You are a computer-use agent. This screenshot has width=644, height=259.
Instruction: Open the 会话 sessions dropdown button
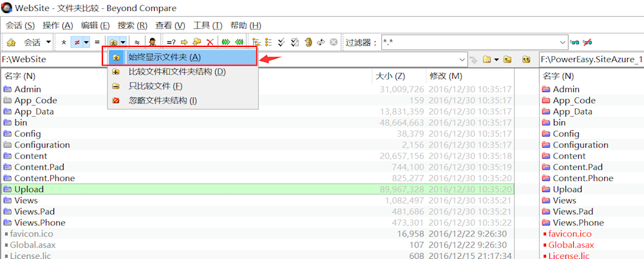point(37,42)
